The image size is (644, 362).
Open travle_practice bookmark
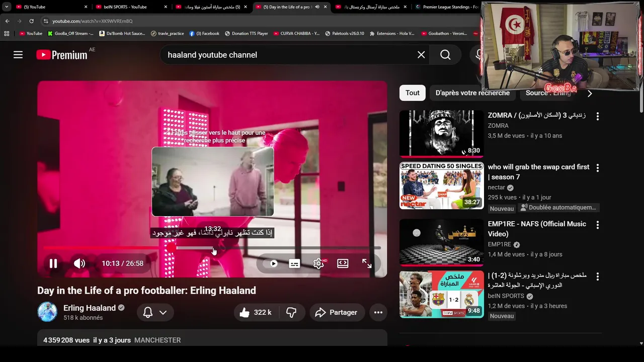click(x=168, y=34)
